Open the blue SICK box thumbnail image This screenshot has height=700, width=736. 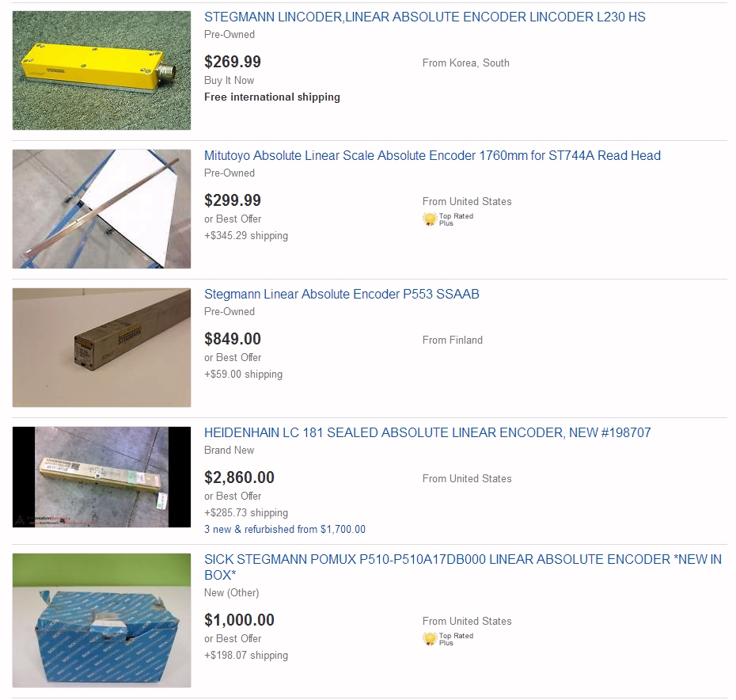(x=101, y=621)
